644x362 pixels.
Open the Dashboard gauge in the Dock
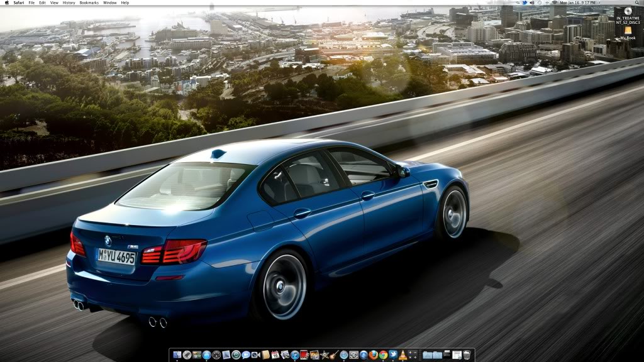(x=216, y=354)
